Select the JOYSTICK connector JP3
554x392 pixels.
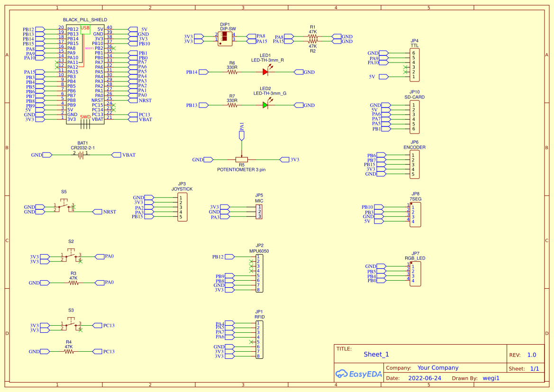183,206
